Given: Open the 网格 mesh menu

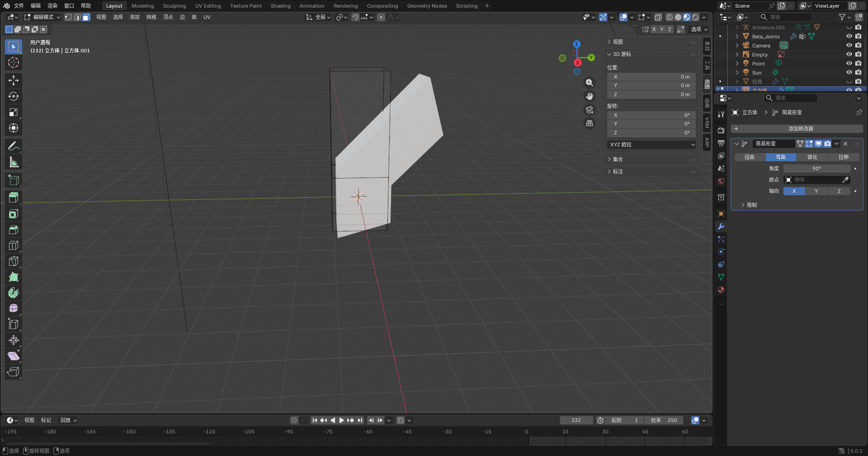Looking at the screenshot, I should pos(151,17).
